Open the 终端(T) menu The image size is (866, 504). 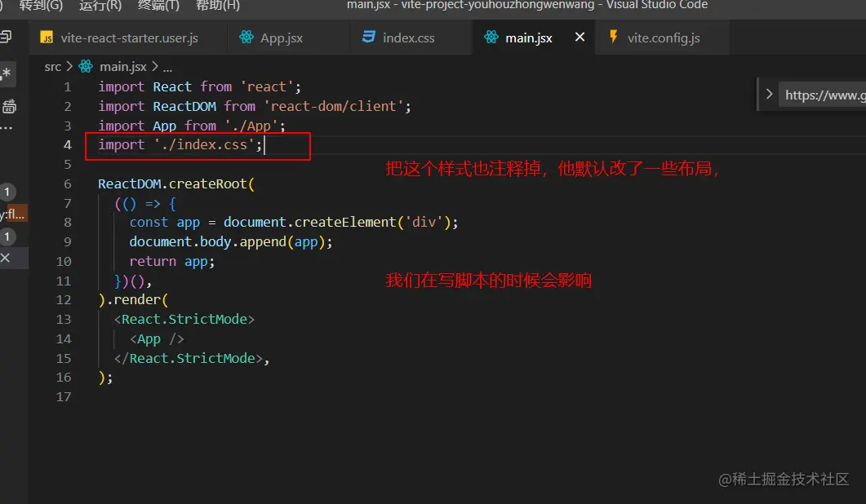[158, 6]
